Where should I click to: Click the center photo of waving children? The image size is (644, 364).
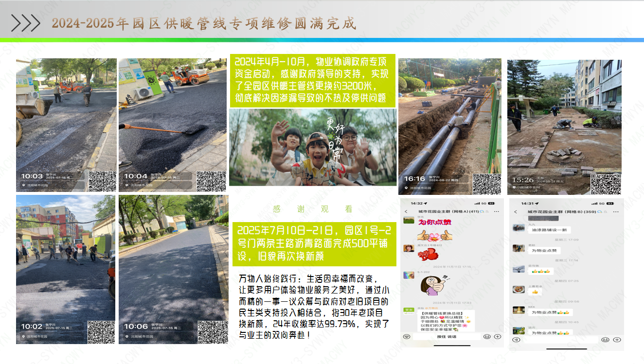pos(313,147)
